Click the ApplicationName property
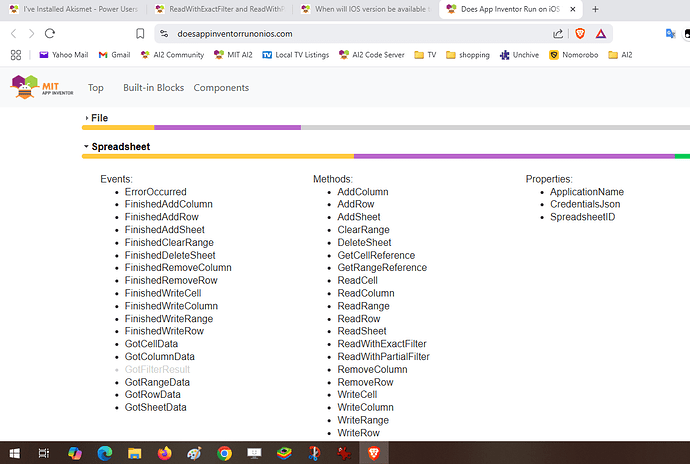The width and height of the screenshot is (690, 464). (x=587, y=192)
